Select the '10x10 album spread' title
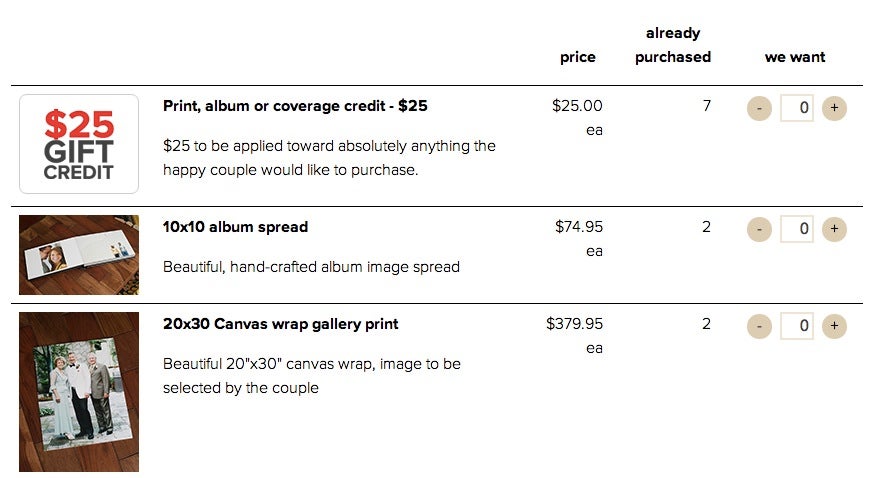 click(x=235, y=227)
